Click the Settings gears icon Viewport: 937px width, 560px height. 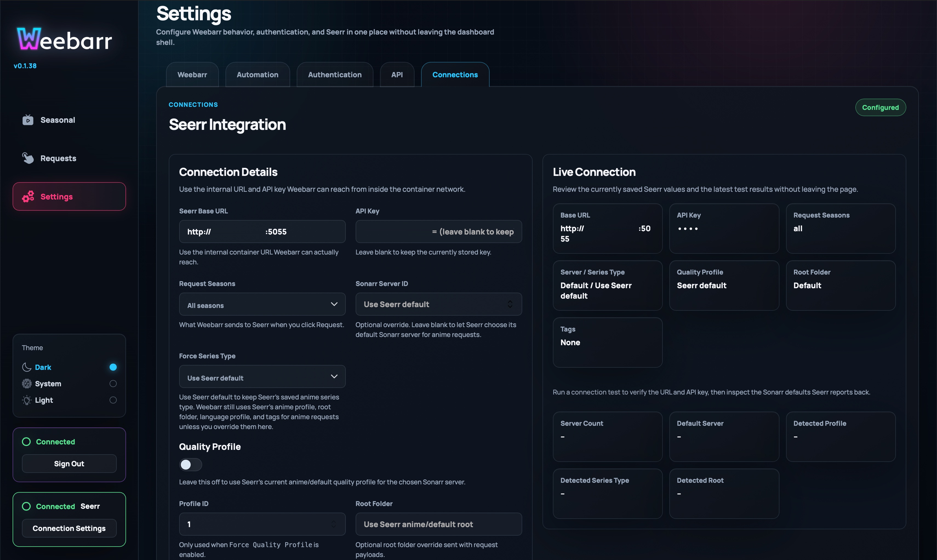(x=28, y=197)
